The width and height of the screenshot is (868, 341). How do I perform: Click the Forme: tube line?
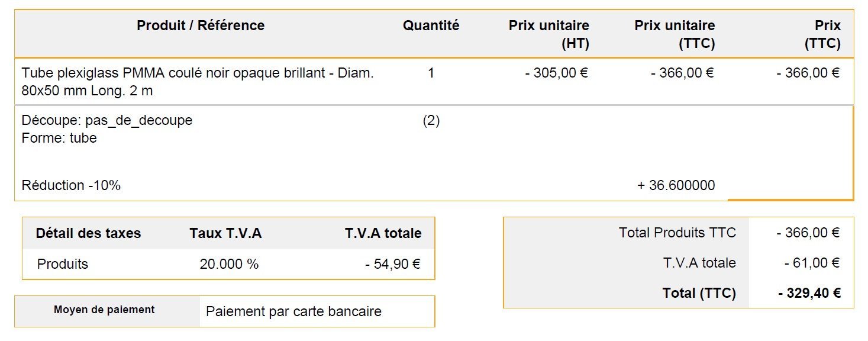click(x=59, y=138)
